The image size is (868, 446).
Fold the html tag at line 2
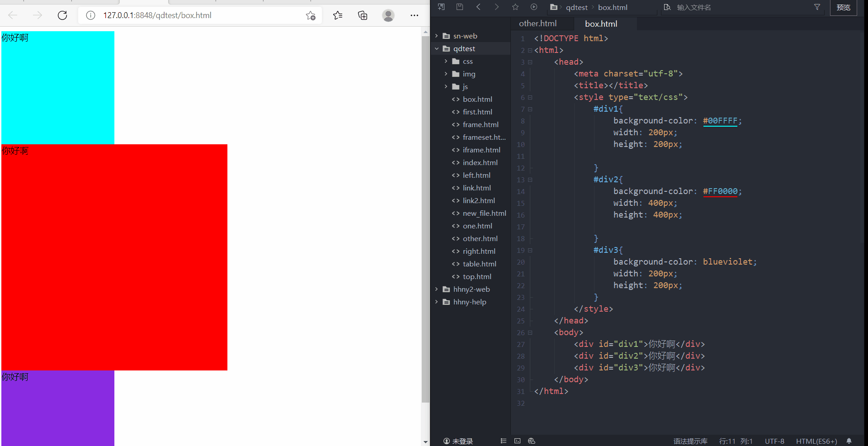(x=530, y=51)
